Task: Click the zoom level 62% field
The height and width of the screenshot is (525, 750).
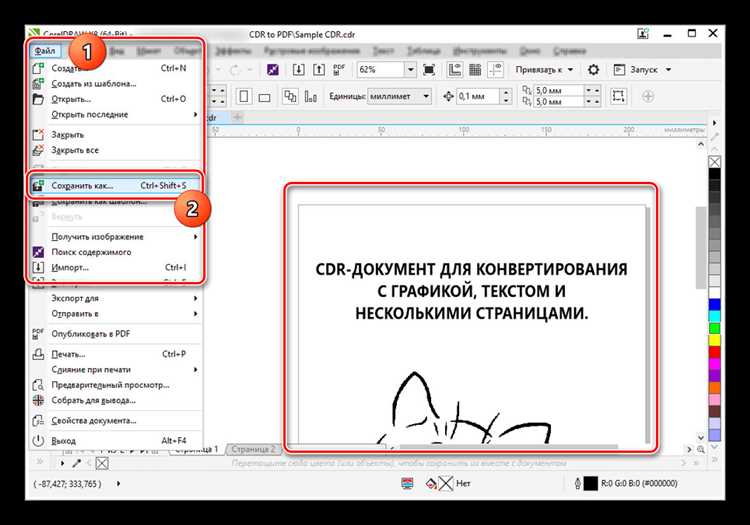Action: (381, 70)
